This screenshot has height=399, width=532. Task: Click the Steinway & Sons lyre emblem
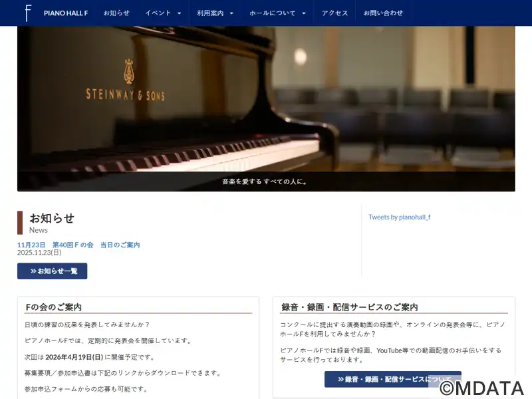pos(128,71)
